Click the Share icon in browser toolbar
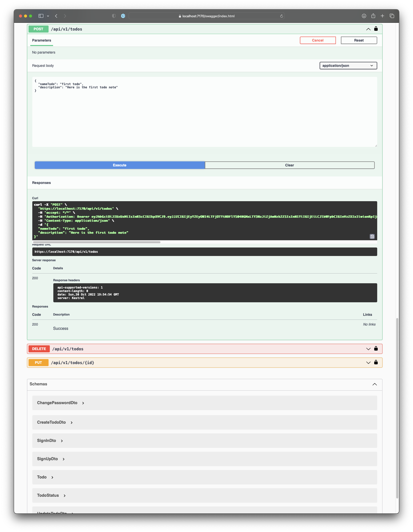The height and width of the screenshot is (532, 413). (x=373, y=16)
